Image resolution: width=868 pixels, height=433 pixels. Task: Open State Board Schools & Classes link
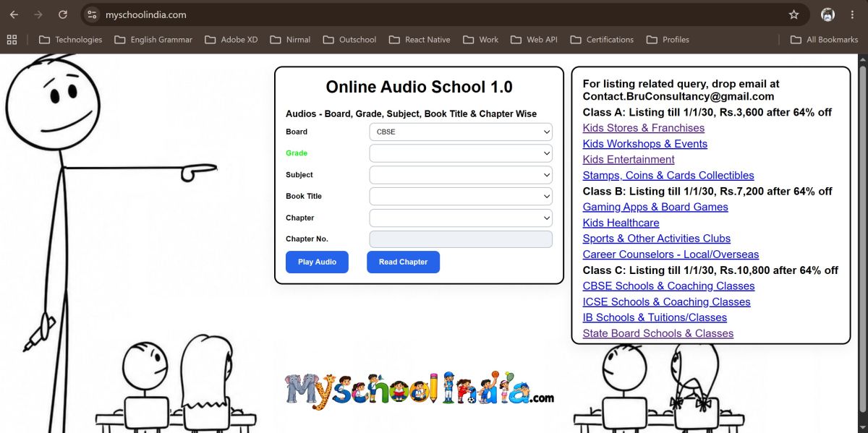tap(658, 333)
